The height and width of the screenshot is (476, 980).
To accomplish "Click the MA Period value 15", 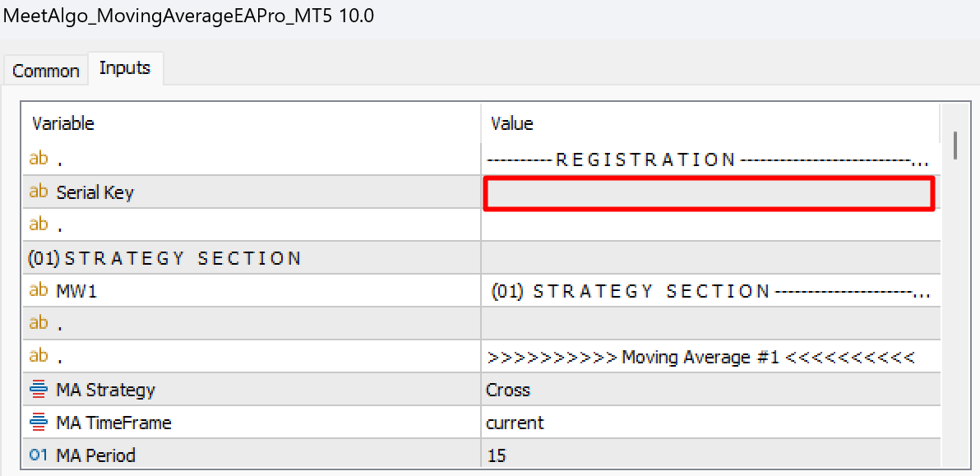I will click(710, 455).
